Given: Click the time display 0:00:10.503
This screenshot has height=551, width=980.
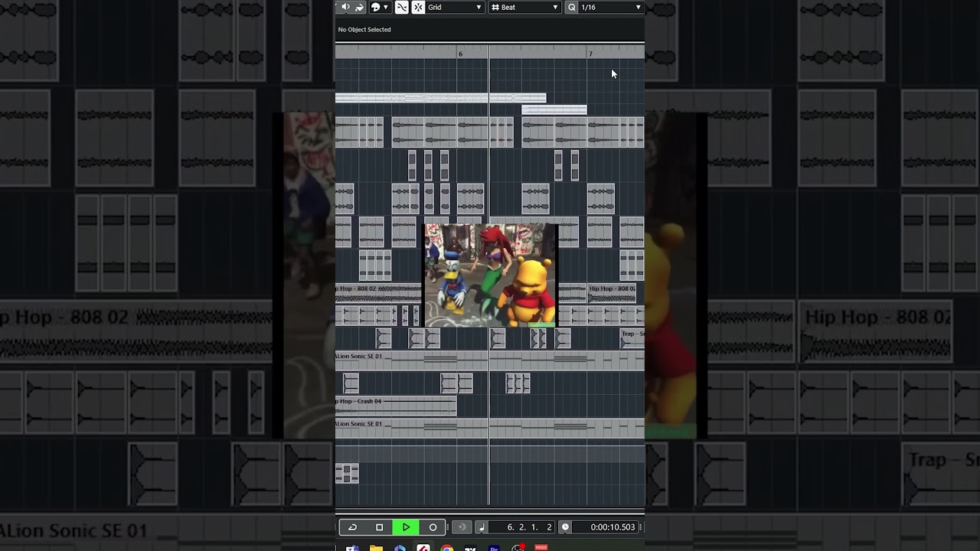Looking at the screenshot, I should click(x=612, y=527).
